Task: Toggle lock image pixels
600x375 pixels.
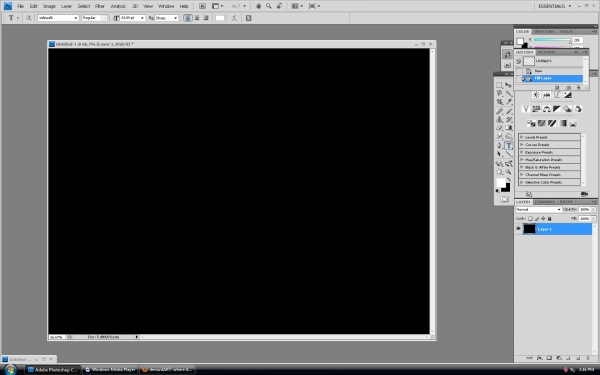Action: click(536, 218)
